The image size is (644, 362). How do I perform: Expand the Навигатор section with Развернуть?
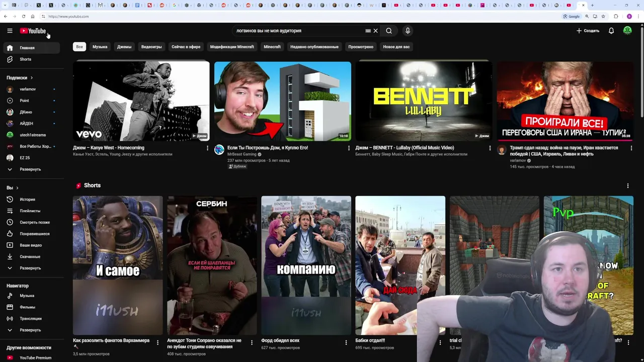pyautogui.click(x=31, y=330)
